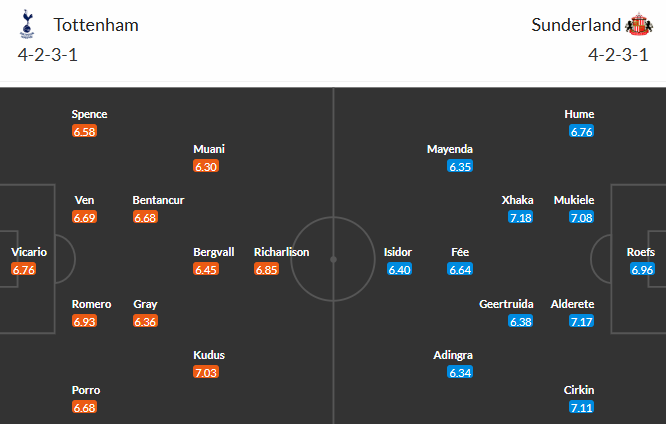Screen dimensions: 666x424
Task: Select player Isidor on the pitch
Action: click(398, 252)
